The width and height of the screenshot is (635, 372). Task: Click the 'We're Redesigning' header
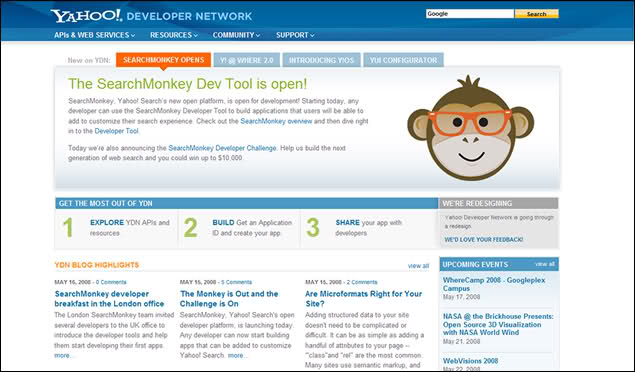(x=477, y=204)
